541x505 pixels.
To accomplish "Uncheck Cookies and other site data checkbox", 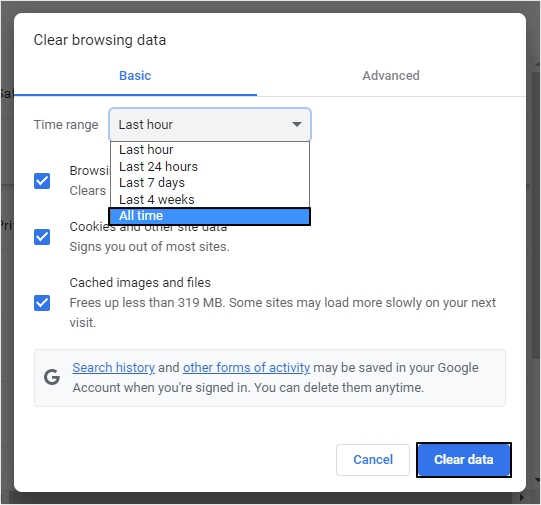I will pos(42,237).
